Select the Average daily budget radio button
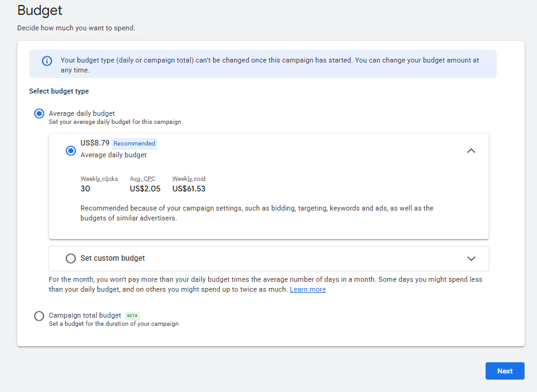Screen dimensions: 537x392 pyautogui.click(x=39, y=113)
